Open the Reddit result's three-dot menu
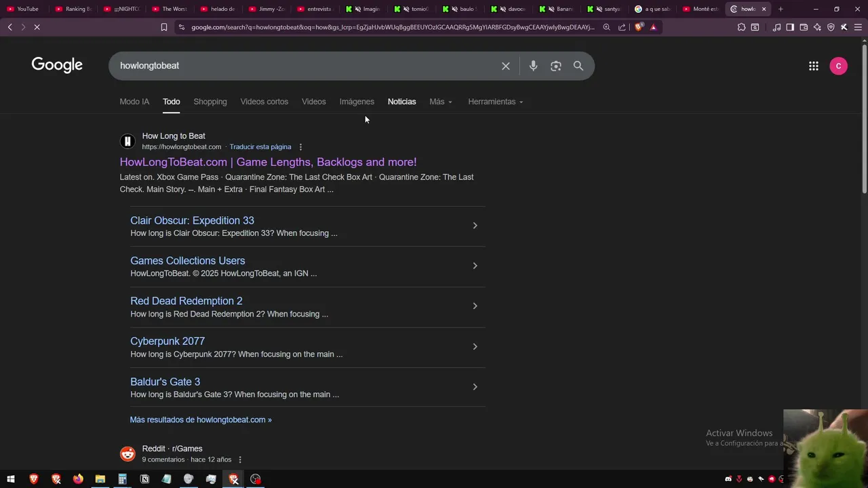This screenshot has height=488, width=868. coord(240,460)
